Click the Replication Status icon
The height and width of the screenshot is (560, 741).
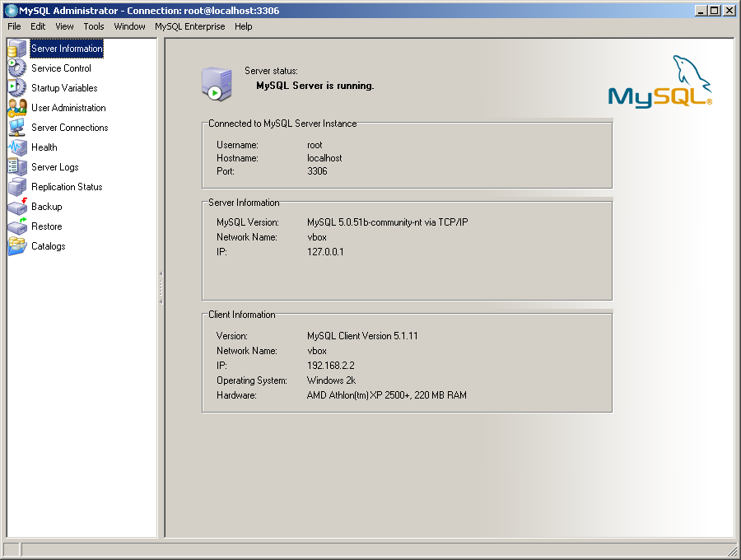[17, 187]
